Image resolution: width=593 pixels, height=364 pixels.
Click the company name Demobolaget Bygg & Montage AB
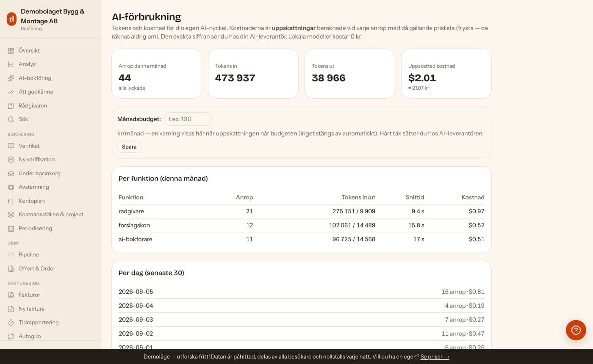point(53,16)
